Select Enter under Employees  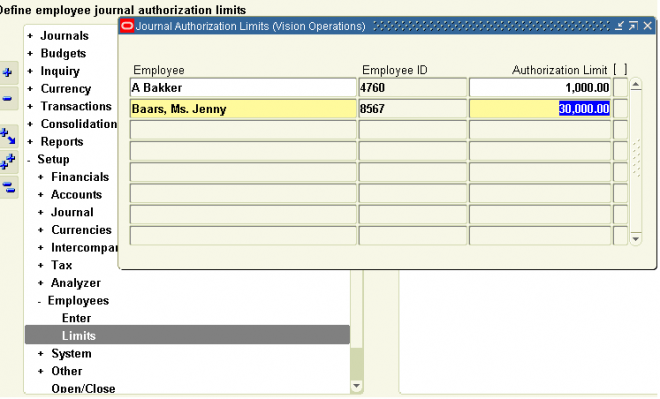point(76,318)
